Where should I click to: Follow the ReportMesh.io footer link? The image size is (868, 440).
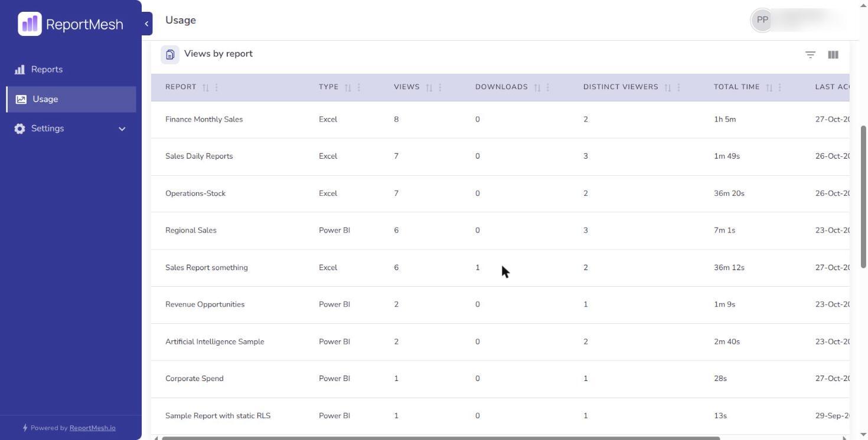pos(93,428)
